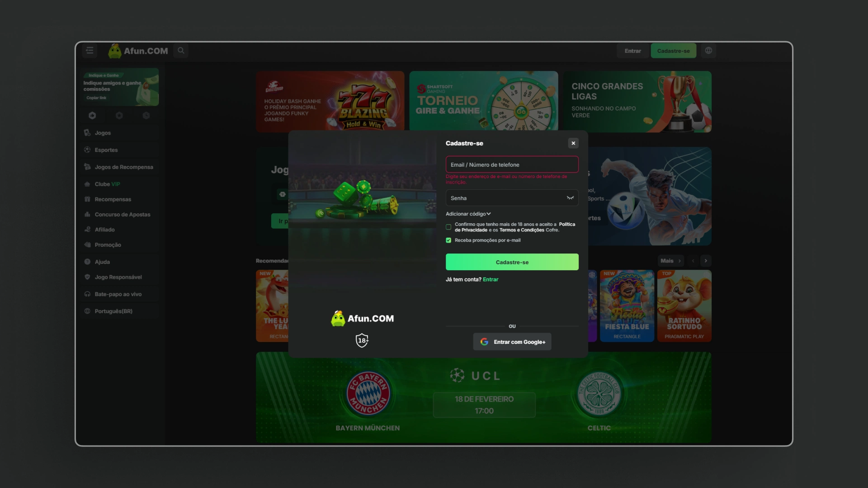Image resolution: width=868 pixels, height=488 pixels.
Task: Click the hamburger menu icon
Action: point(90,51)
